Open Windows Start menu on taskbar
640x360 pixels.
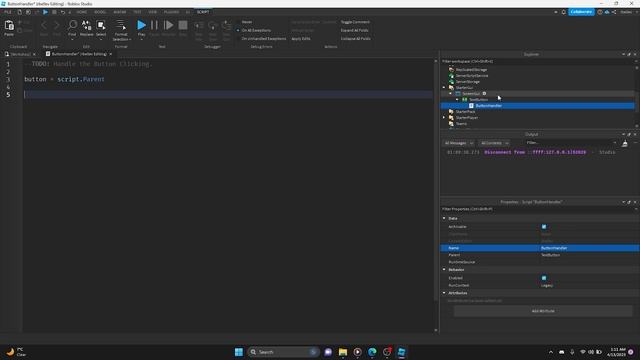pos(239,352)
